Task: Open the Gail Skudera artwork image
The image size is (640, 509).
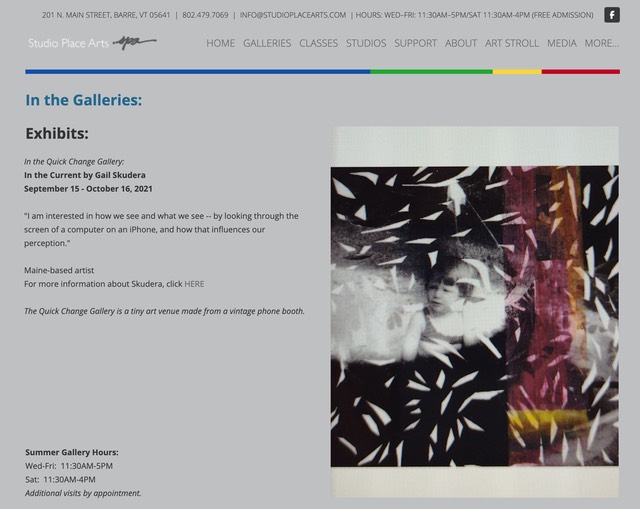Action: 475,312
